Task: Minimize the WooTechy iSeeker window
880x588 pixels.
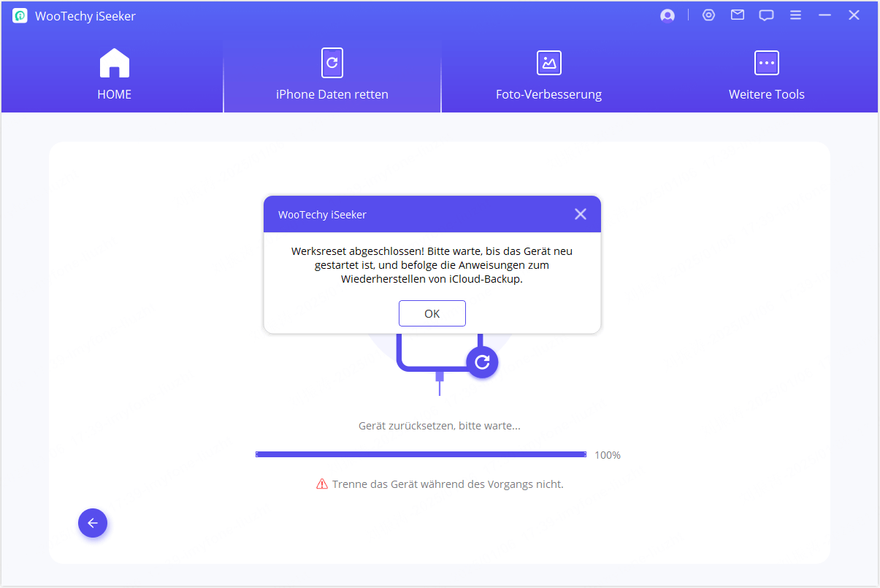Action: [825, 15]
